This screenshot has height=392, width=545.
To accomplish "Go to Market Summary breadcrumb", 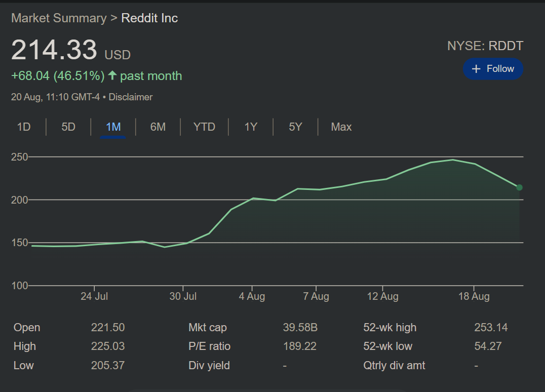I will point(59,18).
